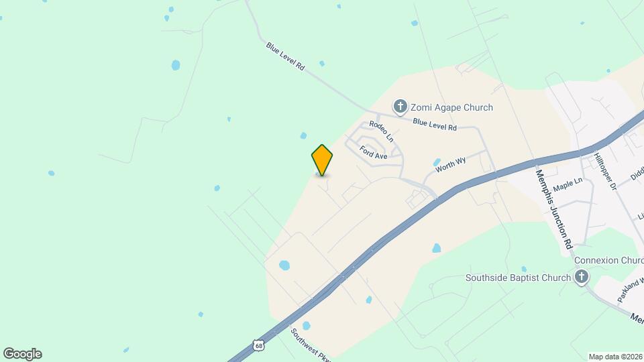Open the Google logo link
Viewport: 644px width, 362px height.
[23, 354]
